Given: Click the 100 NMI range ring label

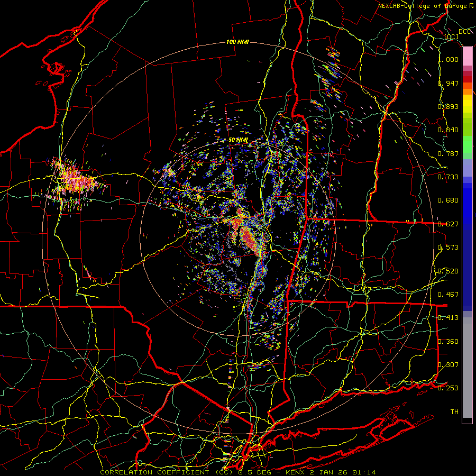Looking at the screenshot, I should 237,42.
